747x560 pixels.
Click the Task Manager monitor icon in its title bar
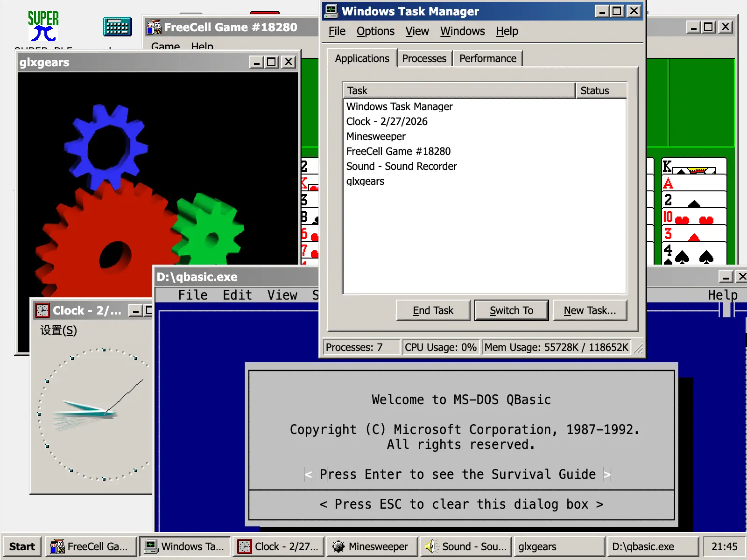[x=331, y=11]
